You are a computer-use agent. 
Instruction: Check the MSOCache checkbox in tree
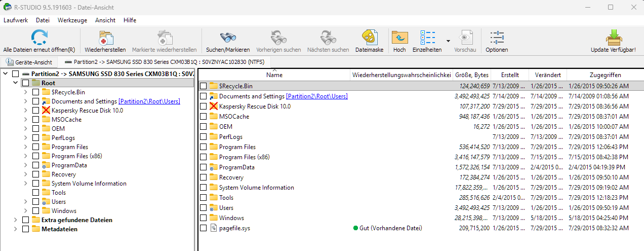coord(35,120)
